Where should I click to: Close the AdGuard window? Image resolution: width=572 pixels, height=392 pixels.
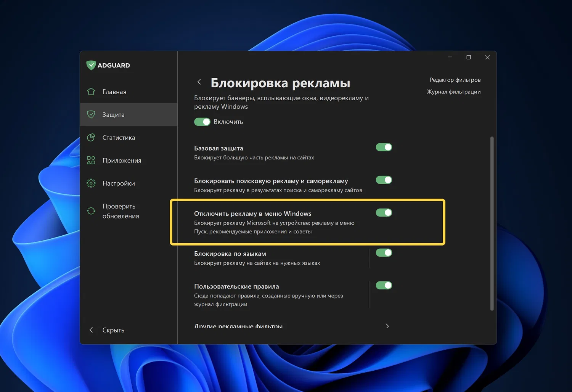[x=487, y=57]
